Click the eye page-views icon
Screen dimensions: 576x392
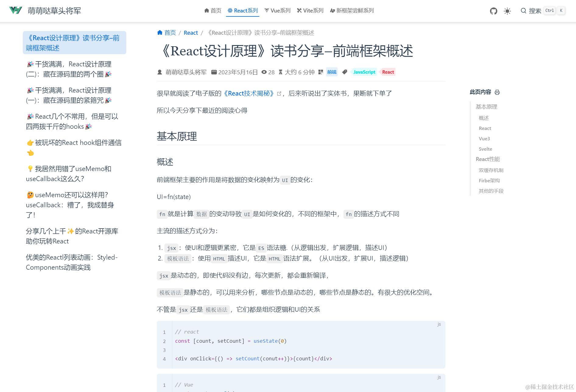tap(264, 72)
